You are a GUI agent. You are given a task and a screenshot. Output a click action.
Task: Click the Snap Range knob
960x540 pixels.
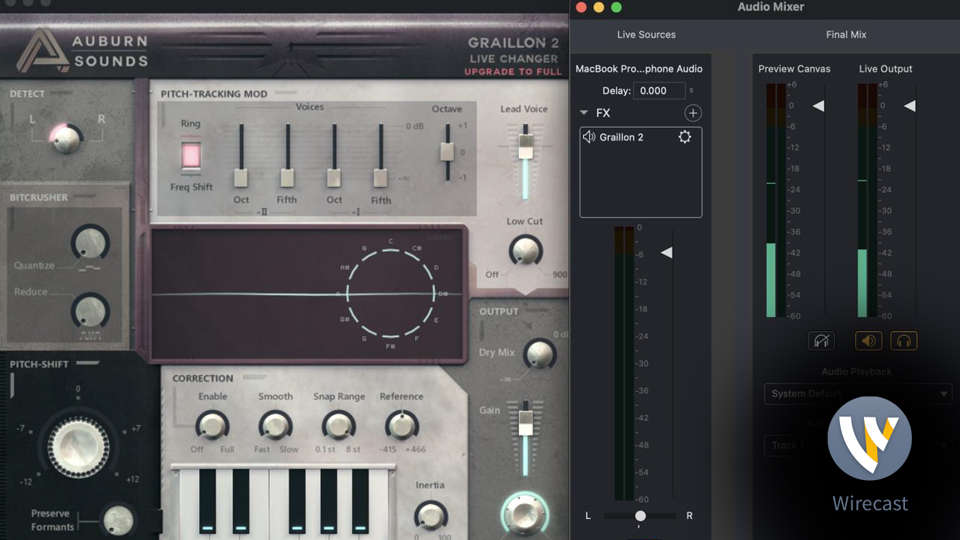[x=339, y=426]
